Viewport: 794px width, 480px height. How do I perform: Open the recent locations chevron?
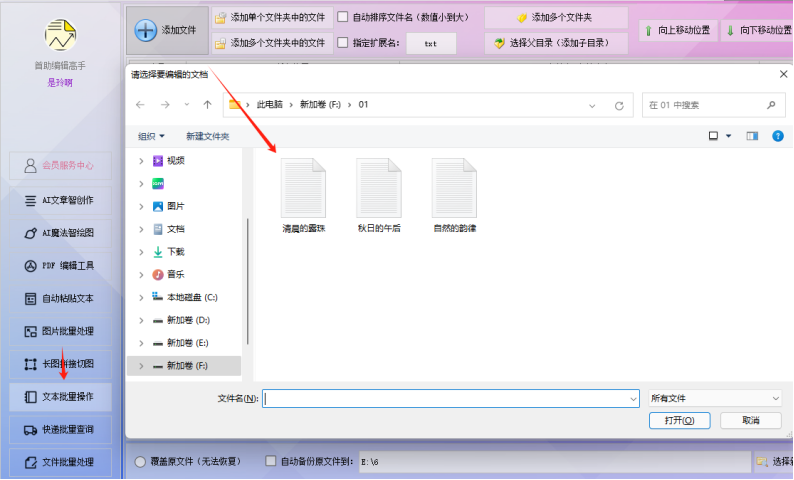187,105
